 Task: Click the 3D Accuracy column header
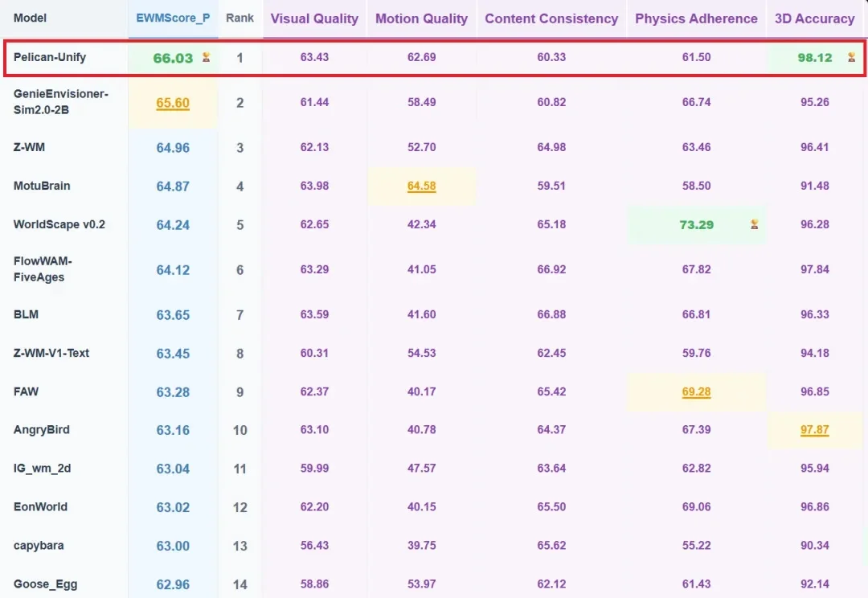(x=814, y=18)
